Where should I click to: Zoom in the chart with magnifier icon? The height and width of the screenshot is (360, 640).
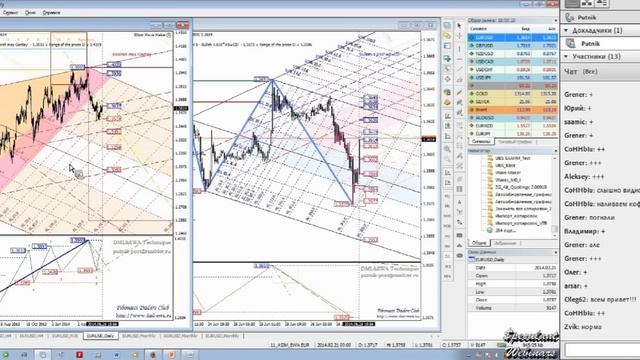447,149
